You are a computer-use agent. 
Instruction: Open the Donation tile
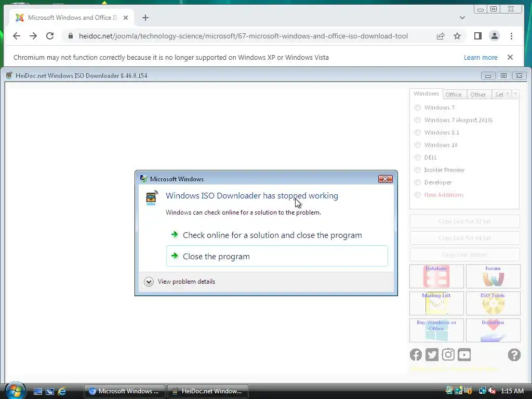(493, 330)
